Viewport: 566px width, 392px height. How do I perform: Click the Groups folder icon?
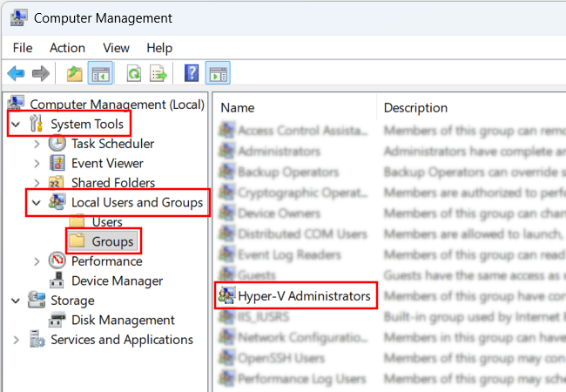[77, 241]
